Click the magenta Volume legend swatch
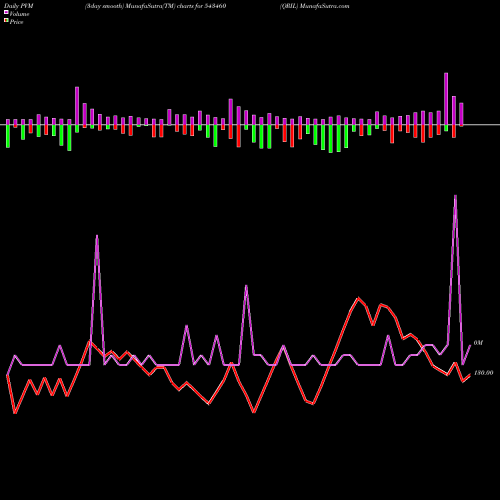 pyautogui.click(x=6, y=12)
